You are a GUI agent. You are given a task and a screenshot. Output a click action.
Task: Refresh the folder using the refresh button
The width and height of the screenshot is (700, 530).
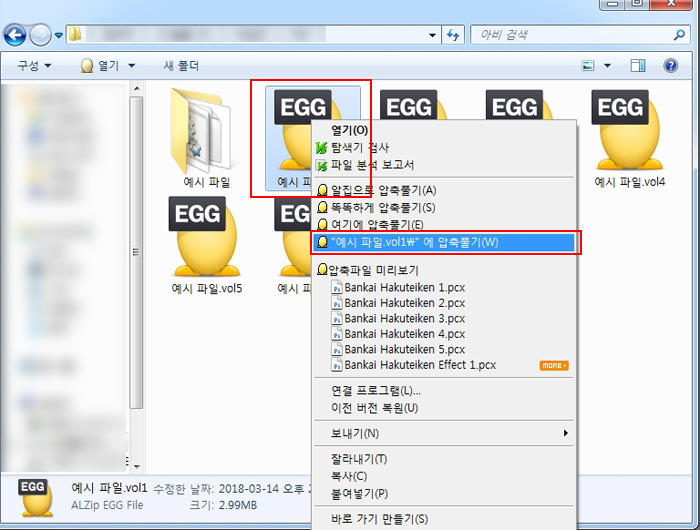[x=453, y=35]
